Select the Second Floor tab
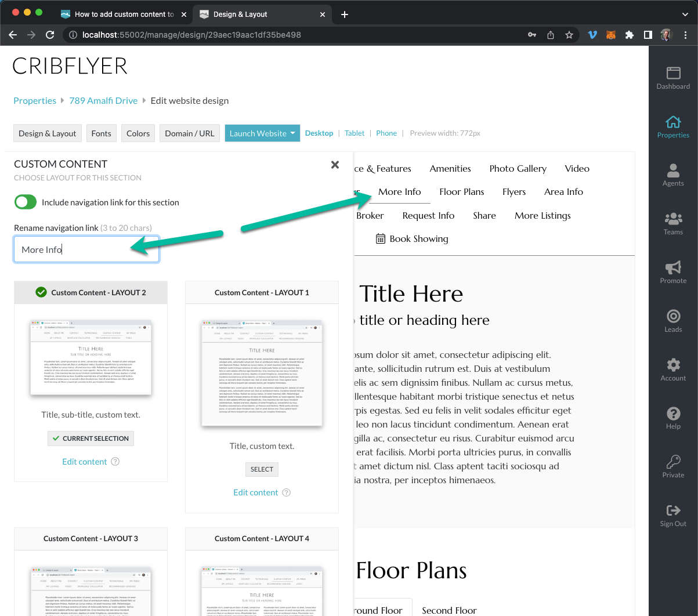698x616 pixels. [x=449, y=610]
